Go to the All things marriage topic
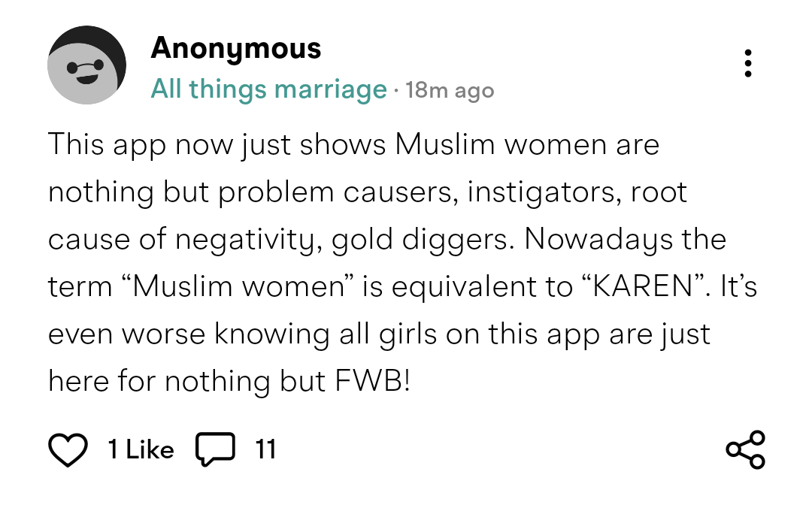Viewport: 812px width, 505px height. point(268,89)
